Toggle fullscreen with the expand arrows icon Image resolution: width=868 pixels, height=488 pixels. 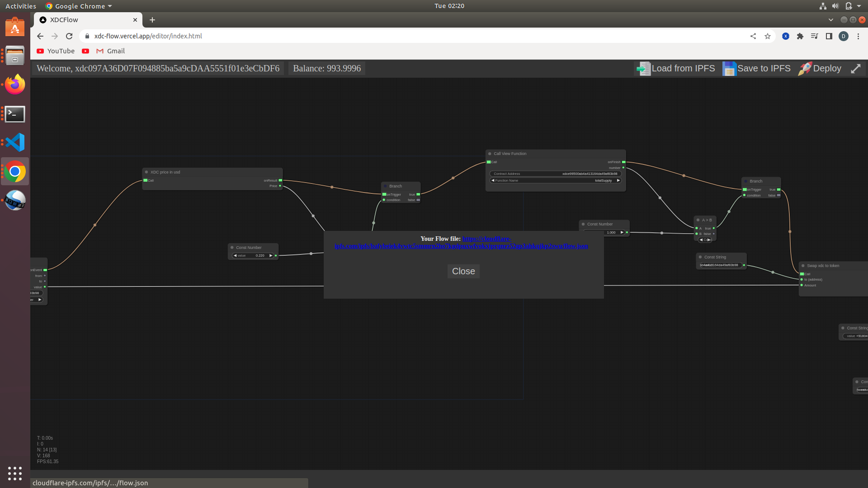coord(855,69)
